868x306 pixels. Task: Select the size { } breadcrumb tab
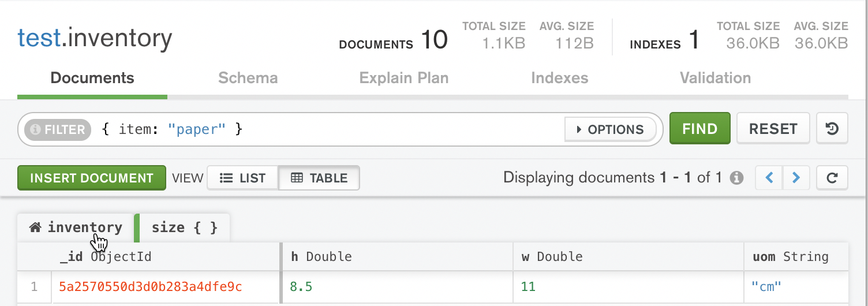tap(184, 227)
